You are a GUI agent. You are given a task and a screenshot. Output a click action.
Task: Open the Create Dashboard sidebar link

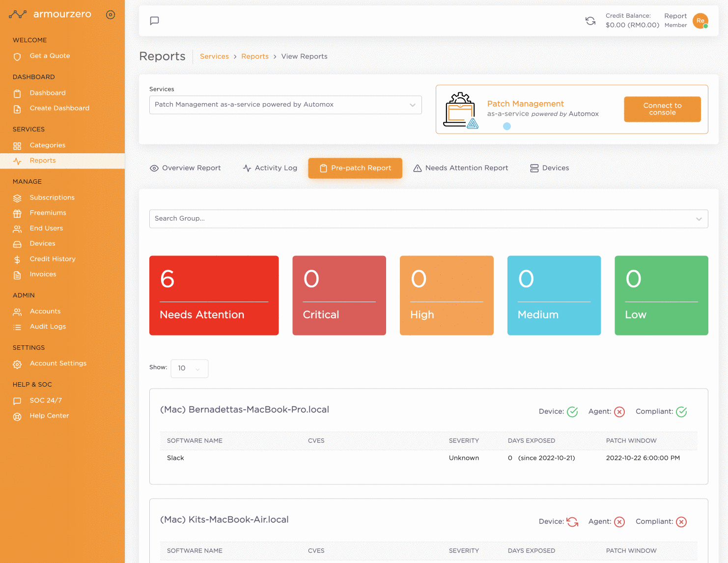point(59,108)
